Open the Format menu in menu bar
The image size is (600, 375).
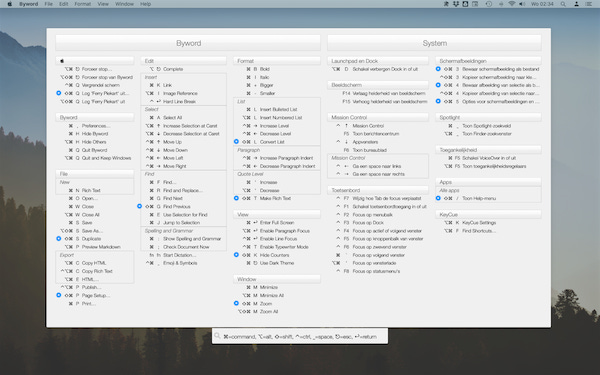tap(83, 4)
